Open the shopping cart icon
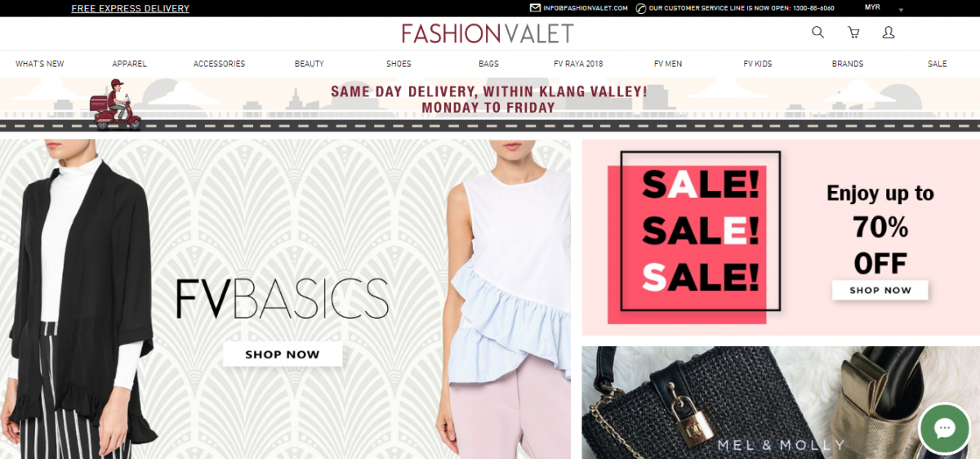This screenshot has height=459, width=980. [x=853, y=33]
